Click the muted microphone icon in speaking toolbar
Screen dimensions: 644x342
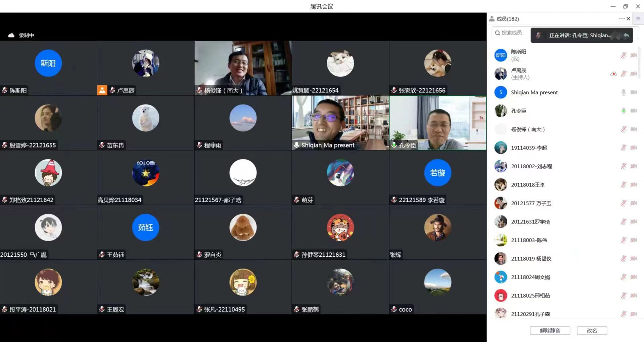(x=538, y=35)
